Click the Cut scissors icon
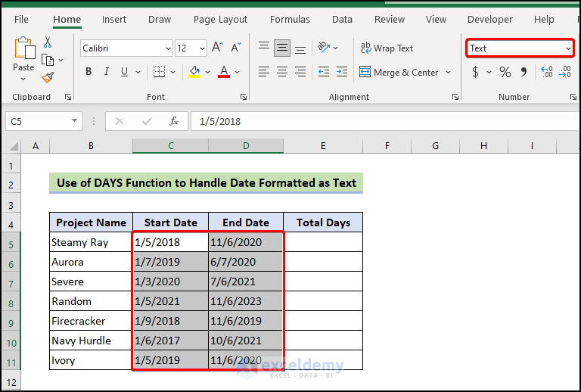This screenshot has width=581, height=392. (48, 42)
